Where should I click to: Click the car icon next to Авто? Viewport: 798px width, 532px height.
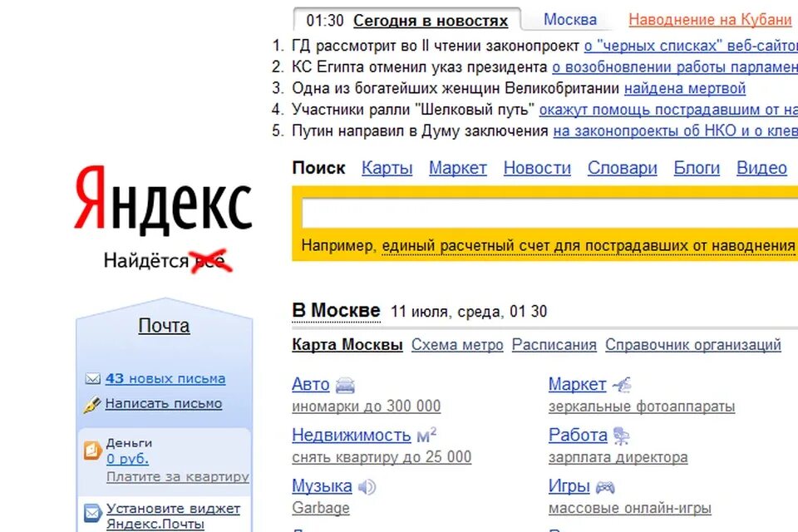345,386
